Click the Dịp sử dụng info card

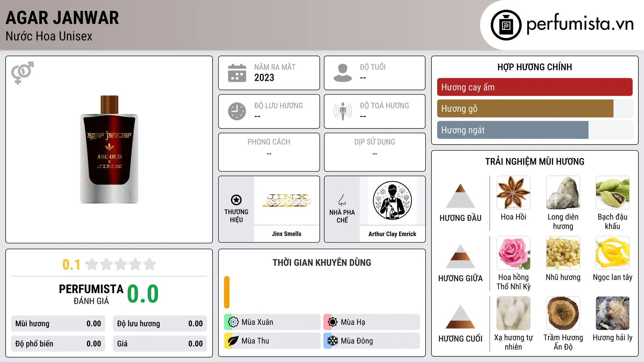(x=375, y=152)
